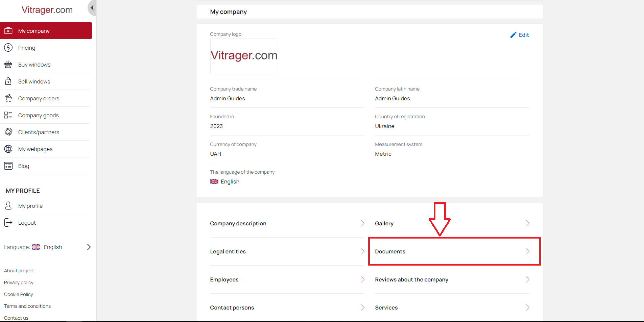The width and height of the screenshot is (644, 322).
Task: Click the Ukraine country value
Action: pyautogui.click(x=385, y=126)
